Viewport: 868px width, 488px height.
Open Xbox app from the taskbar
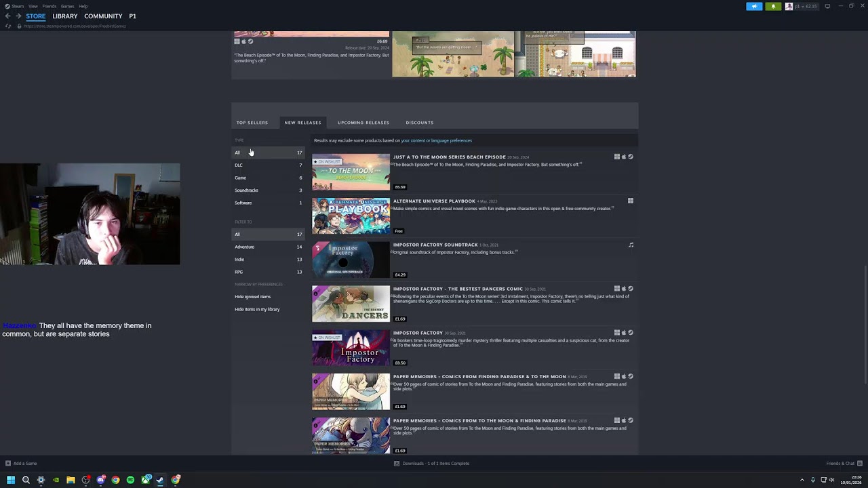click(146, 480)
